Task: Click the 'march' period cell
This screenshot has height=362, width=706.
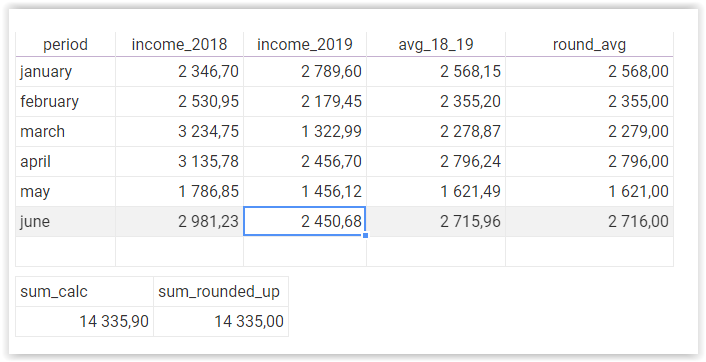Action: pyautogui.click(x=65, y=131)
